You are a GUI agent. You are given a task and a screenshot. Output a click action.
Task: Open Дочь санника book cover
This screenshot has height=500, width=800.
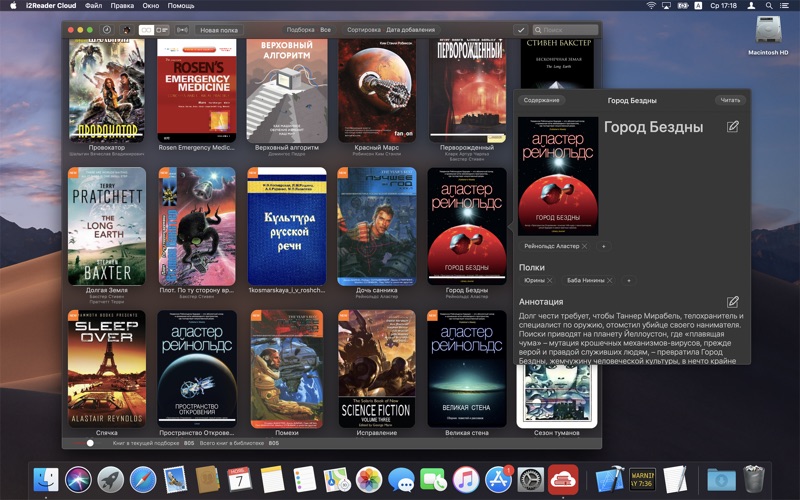[377, 226]
